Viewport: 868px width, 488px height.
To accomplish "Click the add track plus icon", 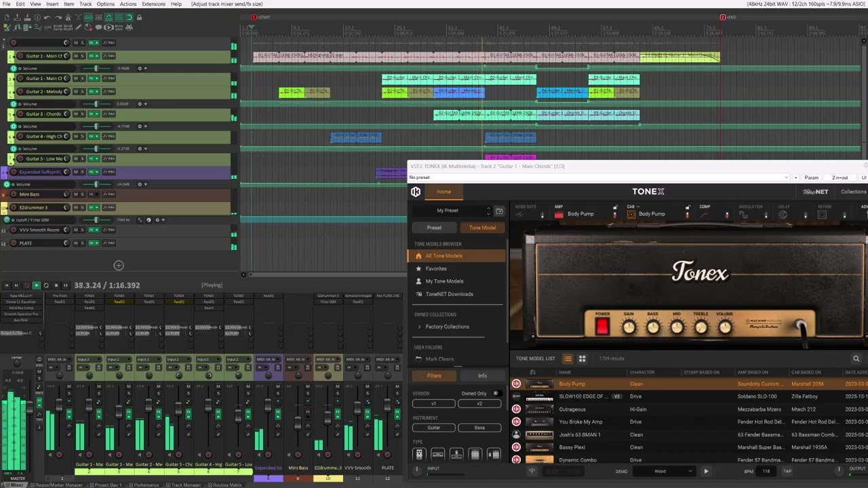I will click(x=119, y=266).
